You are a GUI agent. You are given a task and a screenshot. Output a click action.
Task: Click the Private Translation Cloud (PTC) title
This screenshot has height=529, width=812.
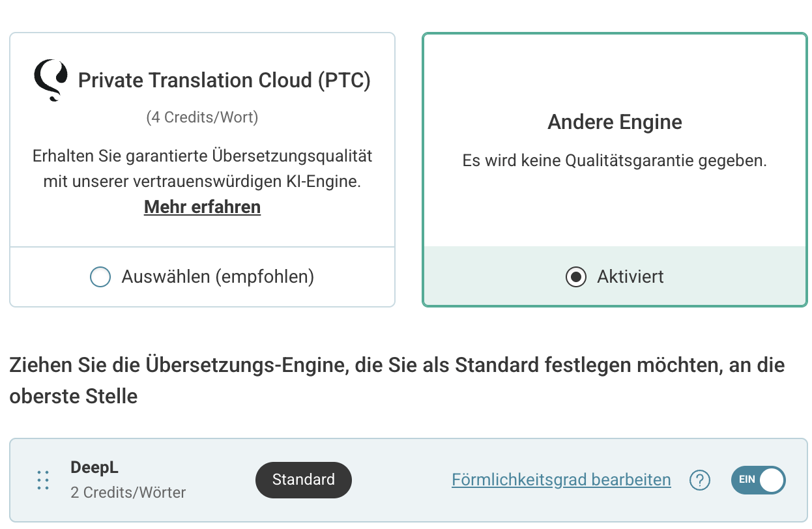tap(224, 80)
